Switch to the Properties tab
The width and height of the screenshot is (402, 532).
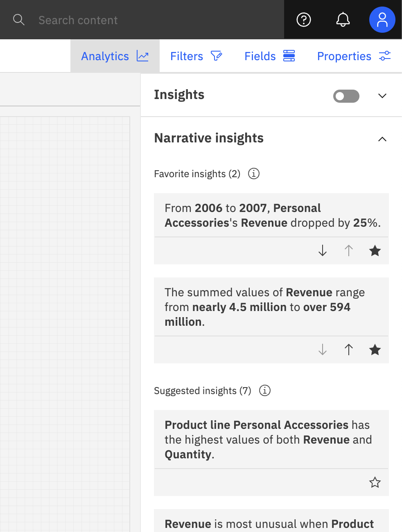click(x=344, y=56)
